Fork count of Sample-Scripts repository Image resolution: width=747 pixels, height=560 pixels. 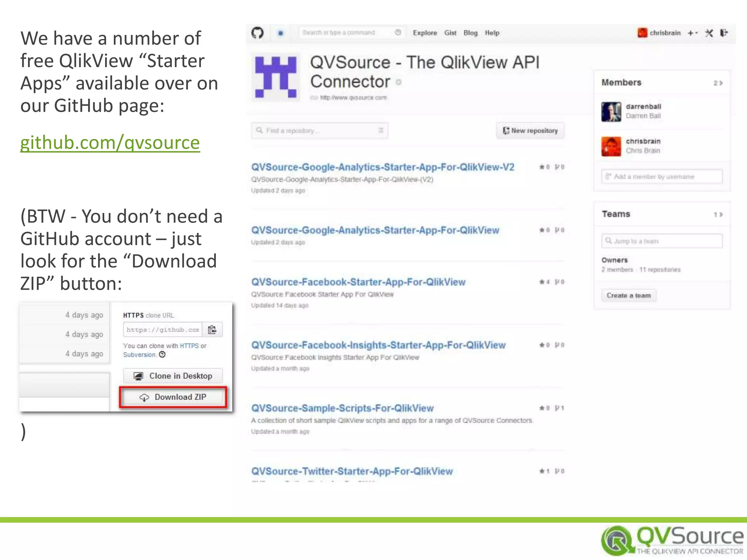[x=560, y=408]
